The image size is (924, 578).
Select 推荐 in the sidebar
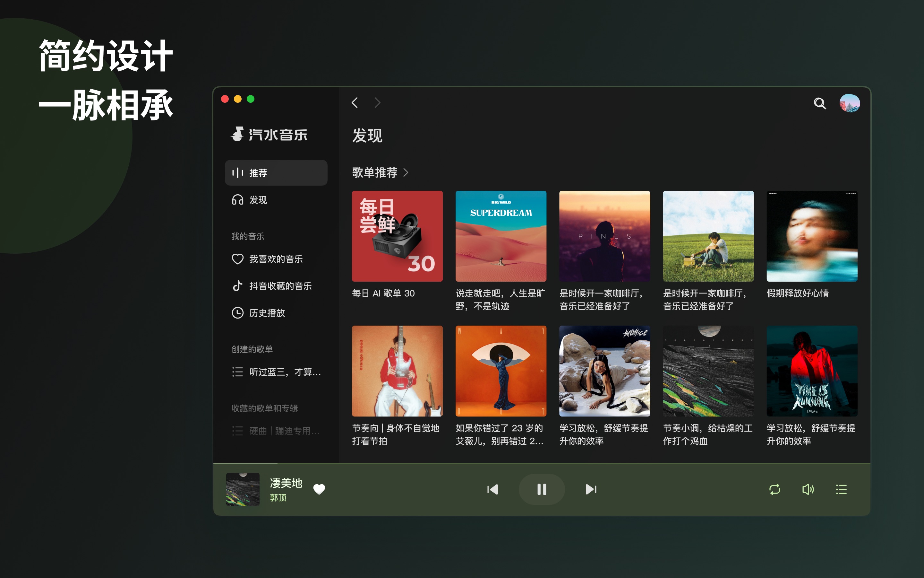coord(276,173)
